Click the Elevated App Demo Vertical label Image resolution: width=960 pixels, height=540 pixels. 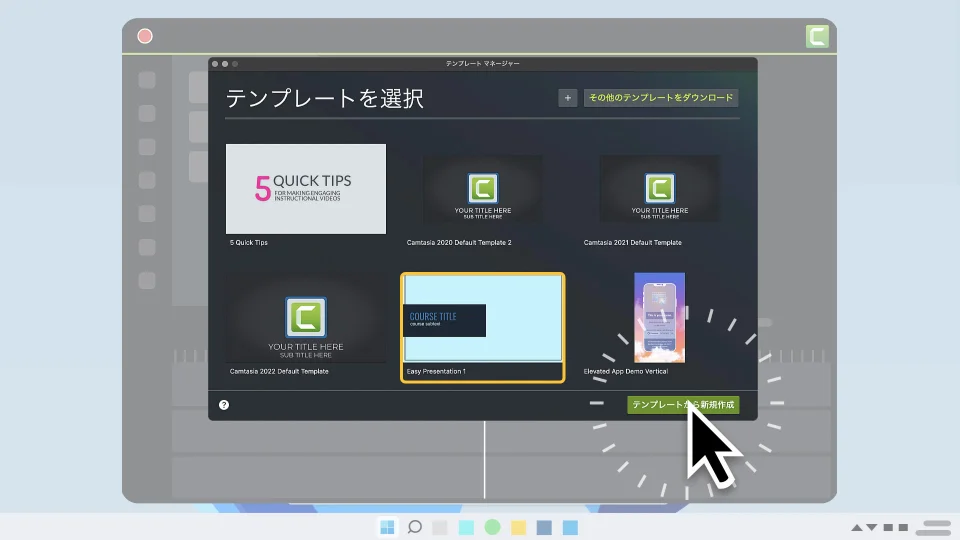(626, 371)
